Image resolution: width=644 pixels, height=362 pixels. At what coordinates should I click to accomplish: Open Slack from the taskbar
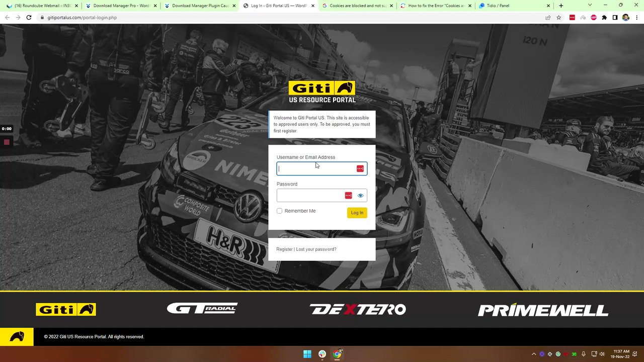click(x=323, y=354)
